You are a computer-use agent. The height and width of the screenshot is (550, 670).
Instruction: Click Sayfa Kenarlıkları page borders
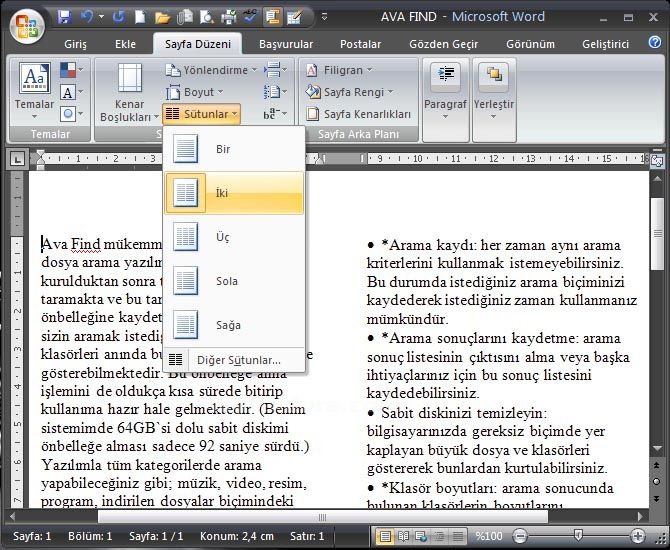click(359, 114)
